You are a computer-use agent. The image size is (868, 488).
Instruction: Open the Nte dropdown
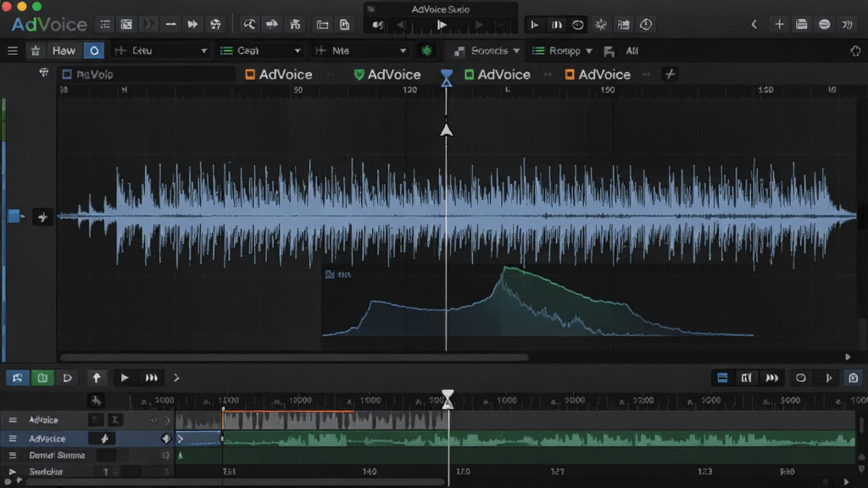pos(361,51)
